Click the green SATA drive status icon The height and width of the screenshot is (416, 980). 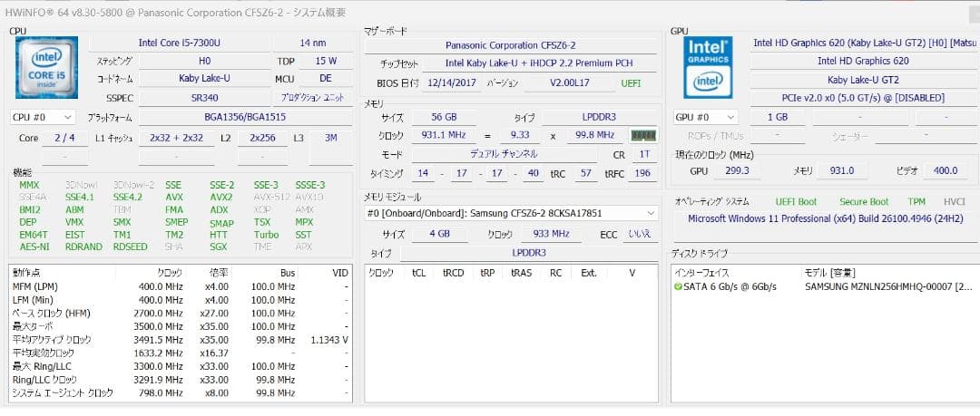click(679, 286)
